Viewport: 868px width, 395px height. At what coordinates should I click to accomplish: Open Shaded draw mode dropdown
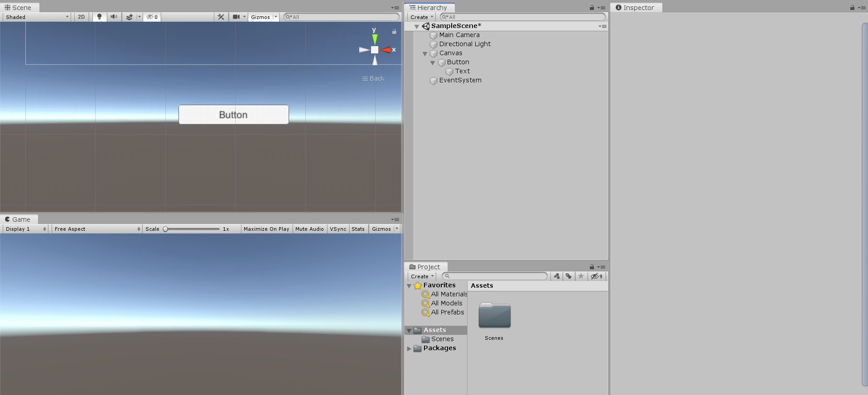point(37,17)
